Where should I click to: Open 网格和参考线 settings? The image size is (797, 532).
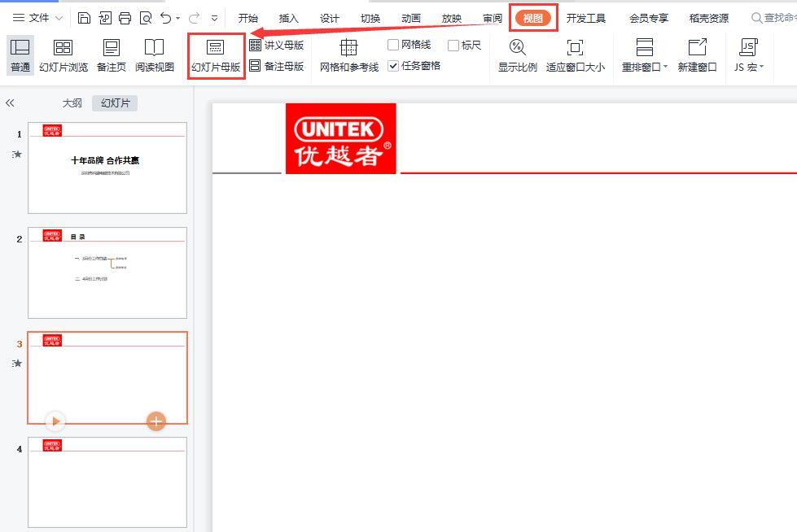click(x=349, y=55)
